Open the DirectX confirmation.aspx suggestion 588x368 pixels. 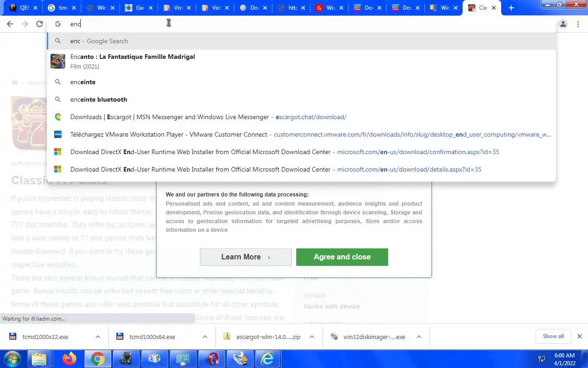pos(301,152)
